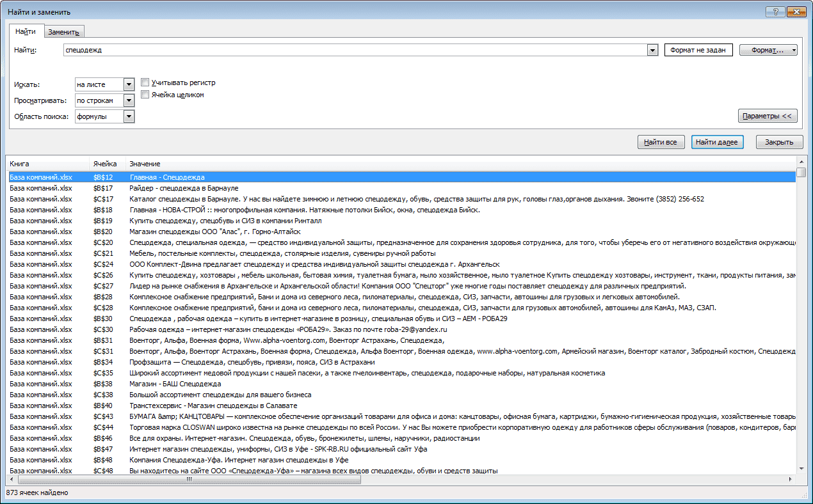Sort results by Значение column header

coord(461,164)
